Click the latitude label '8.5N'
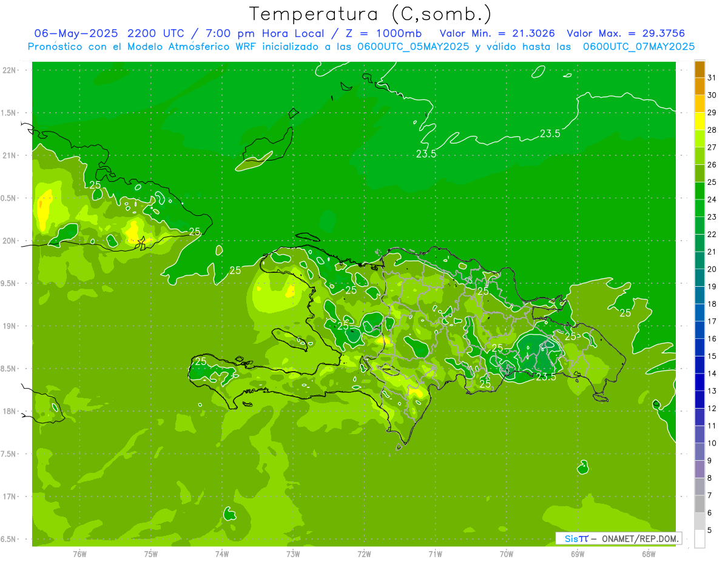This screenshot has width=728, height=562. (x=9, y=369)
